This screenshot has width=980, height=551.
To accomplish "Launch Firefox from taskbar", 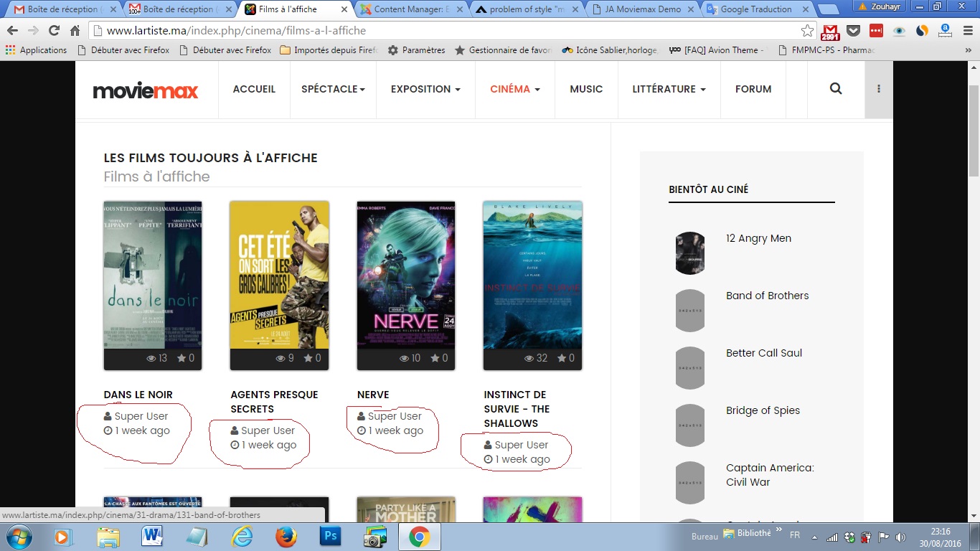I will click(x=286, y=537).
